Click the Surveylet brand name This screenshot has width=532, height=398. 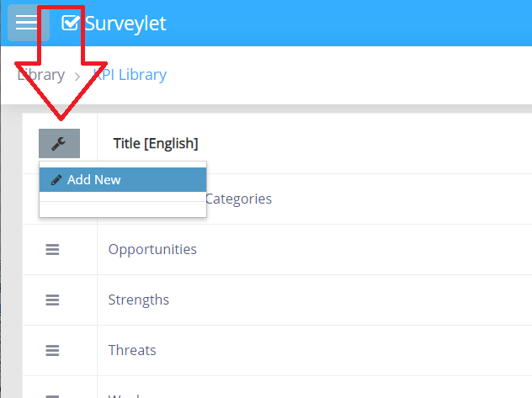[x=125, y=23]
